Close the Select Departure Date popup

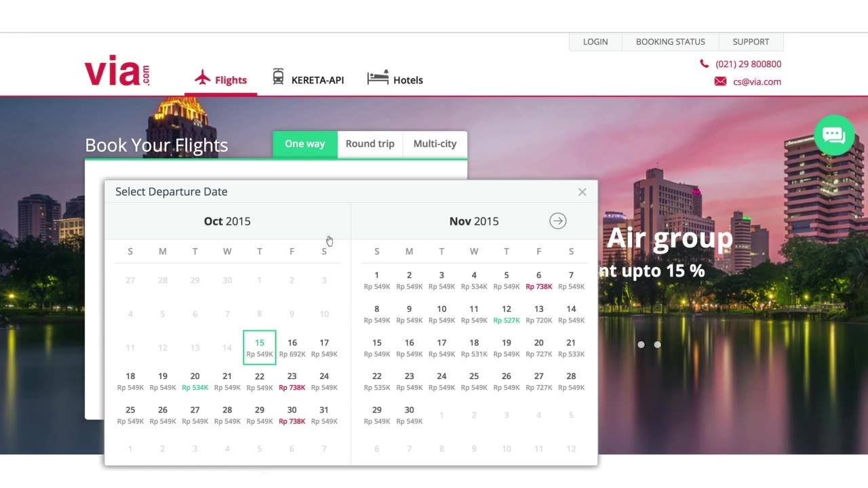point(582,192)
